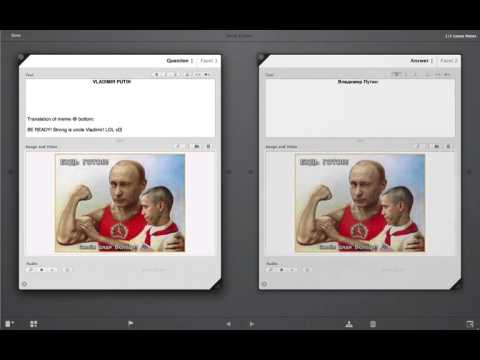Click the pencil icon in question image bar
This screenshot has width=480, height=360.
pos(178,146)
